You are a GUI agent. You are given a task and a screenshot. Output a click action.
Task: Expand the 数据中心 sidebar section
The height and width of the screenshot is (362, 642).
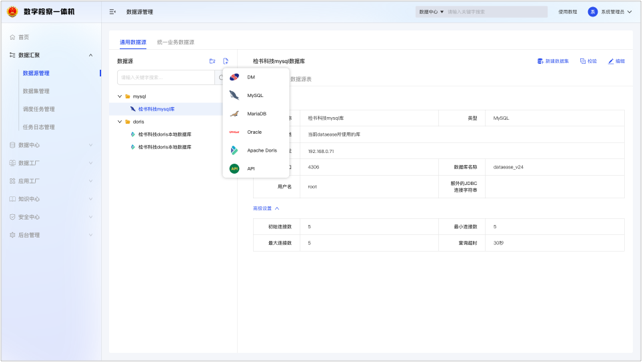pyautogui.click(x=90, y=145)
